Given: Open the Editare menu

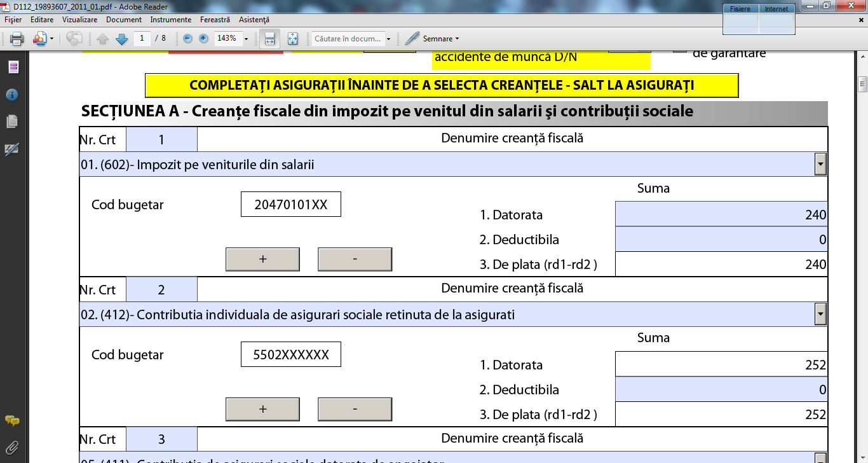Looking at the screenshot, I should pyautogui.click(x=42, y=20).
